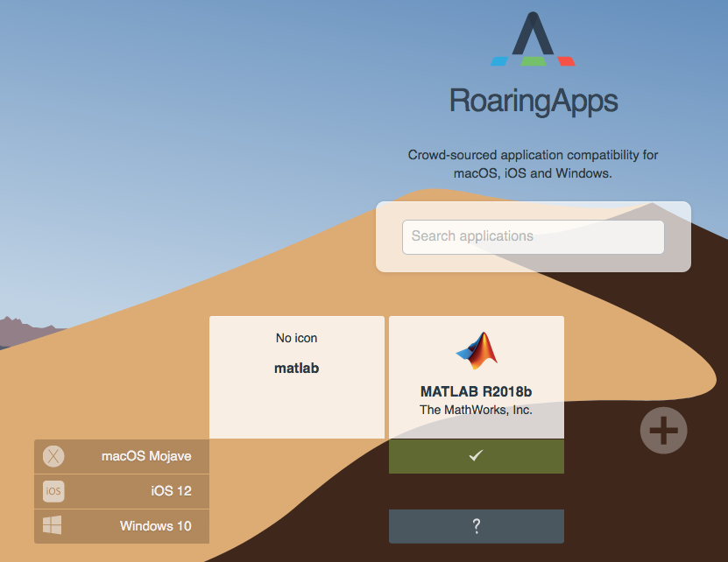The width and height of the screenshot is (728, 562).
Task: Click the round plus add button
Action: pyautogui.click(x=663, y=430)
